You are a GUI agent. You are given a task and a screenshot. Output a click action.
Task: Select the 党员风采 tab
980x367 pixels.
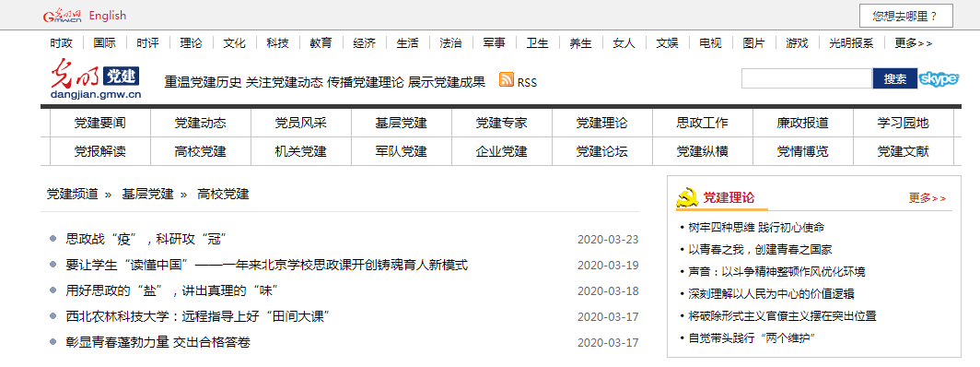coord(301,124)
